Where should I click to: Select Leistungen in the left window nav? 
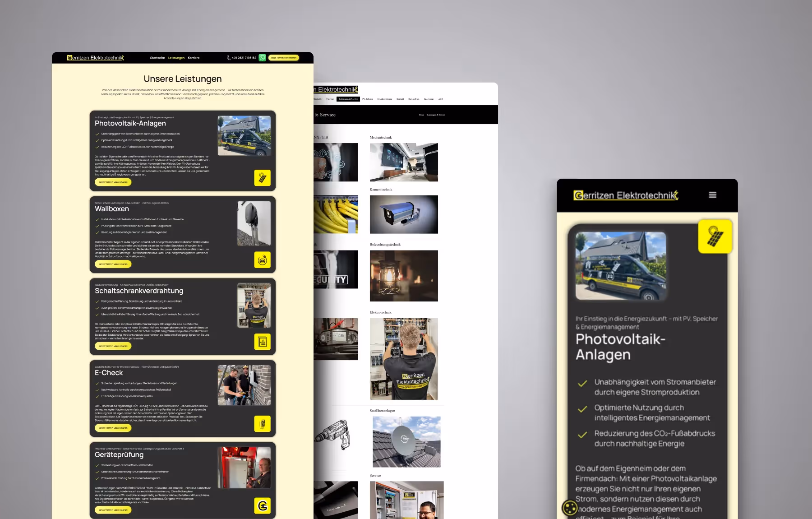click(176, 58)
